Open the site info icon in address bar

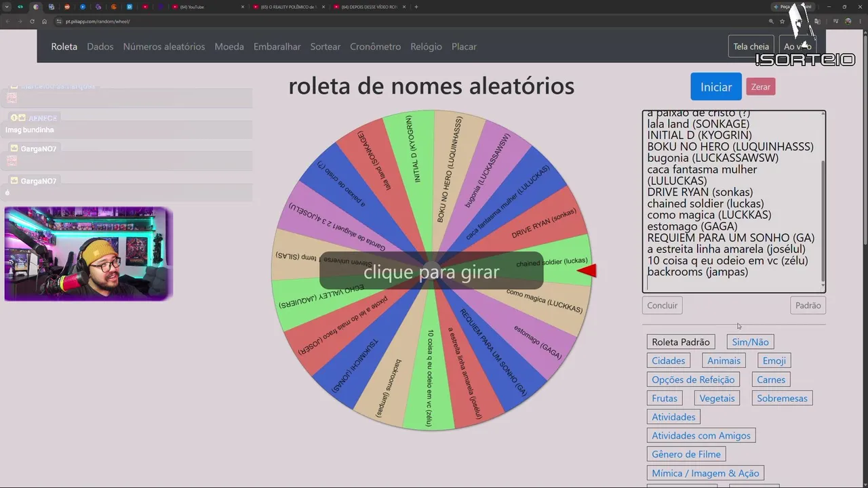coord(59,22)
